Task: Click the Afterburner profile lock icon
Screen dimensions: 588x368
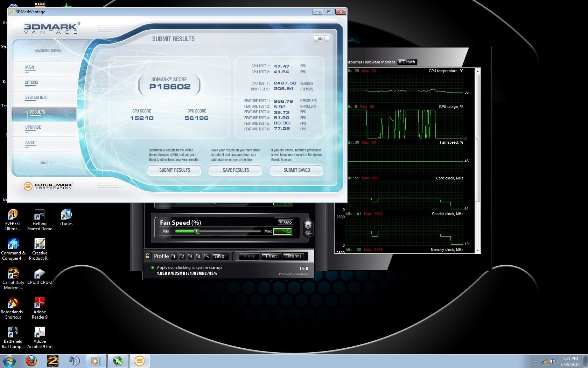Action: (147, 256)
